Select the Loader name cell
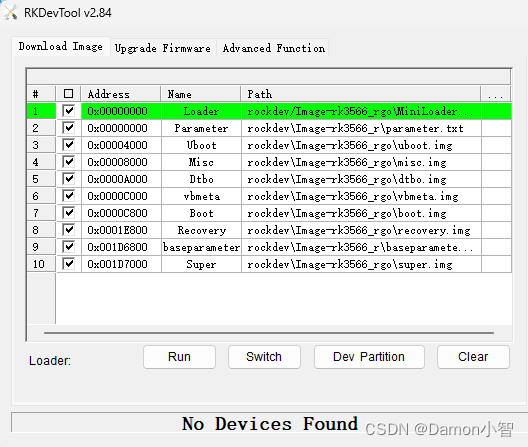This screenshot has width=528, height=447. click(x=201, y=111)
